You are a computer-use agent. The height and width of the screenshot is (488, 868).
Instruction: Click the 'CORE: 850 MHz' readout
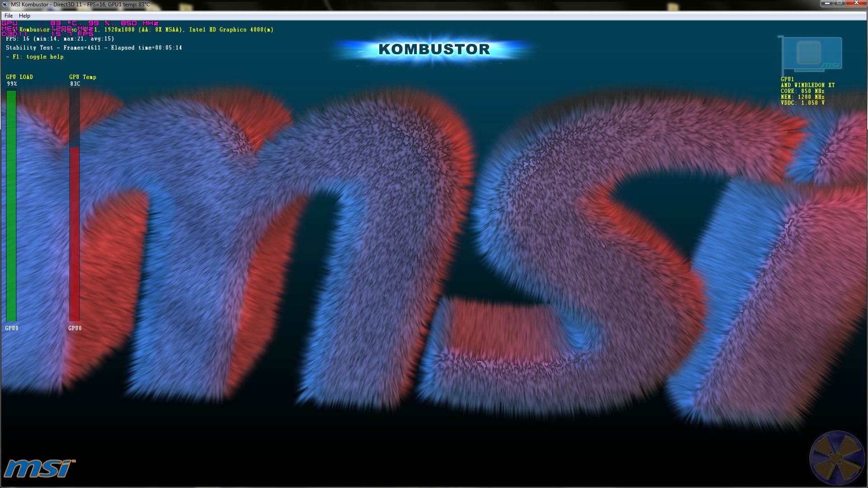[802, 91]
